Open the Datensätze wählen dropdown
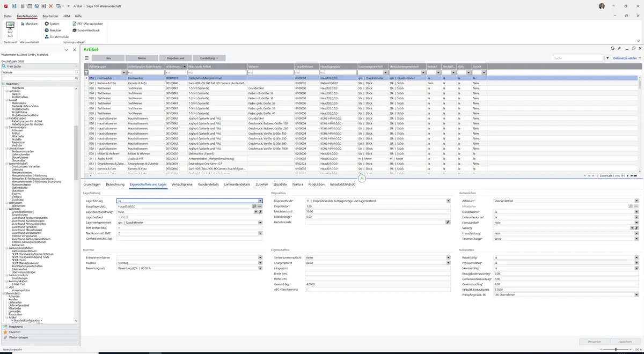Viewport: 644px width, 354px height. [626, 58]
